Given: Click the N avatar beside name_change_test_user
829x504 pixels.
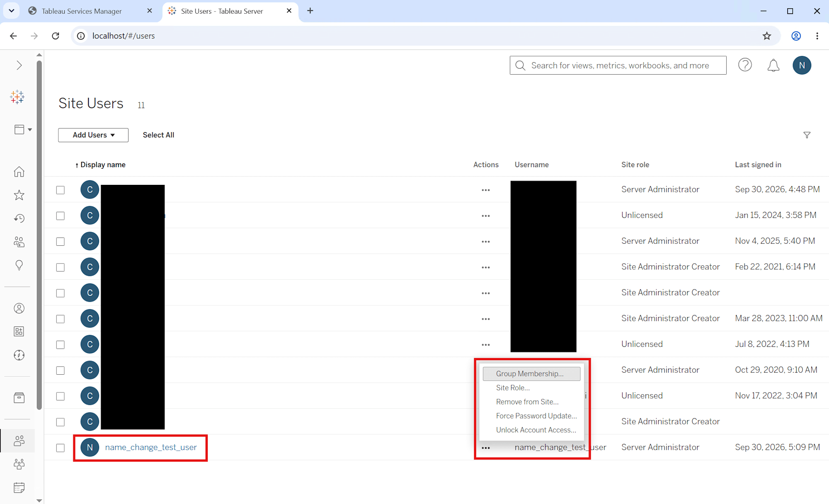Looking at the screenshot, I should coord(90,447).
